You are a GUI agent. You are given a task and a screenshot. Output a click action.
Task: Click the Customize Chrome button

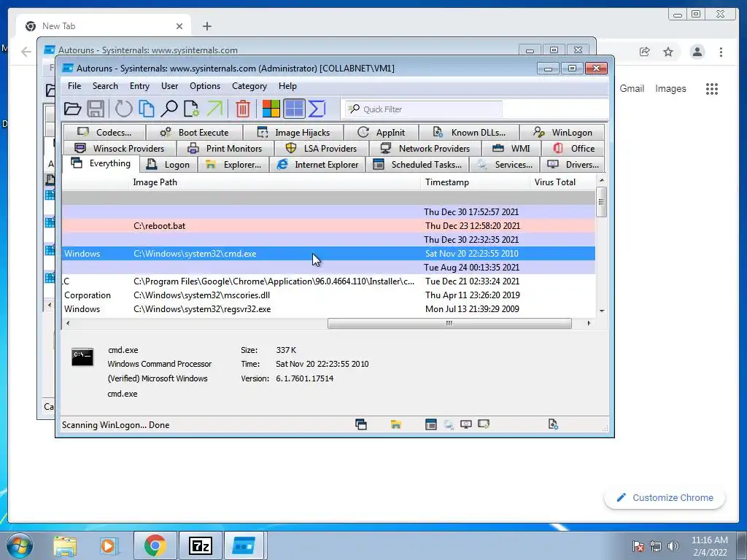665,497
